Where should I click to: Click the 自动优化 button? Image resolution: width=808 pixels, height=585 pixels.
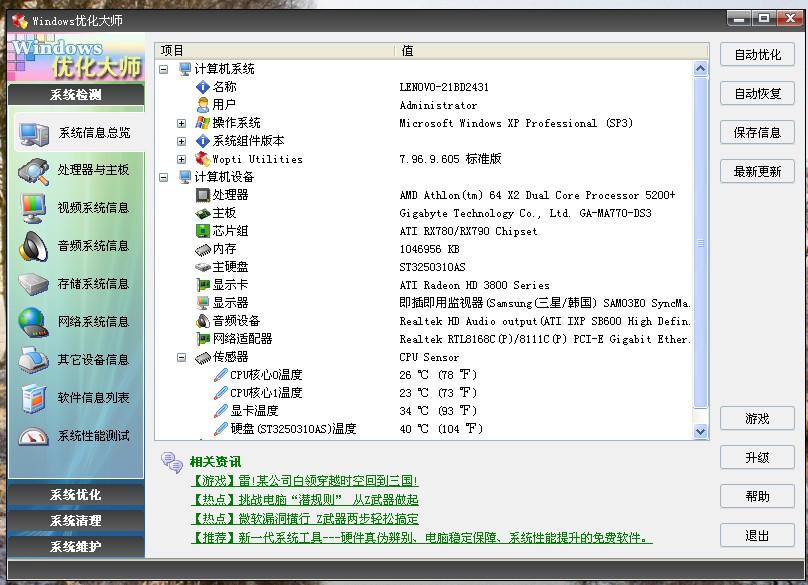point(757,55)
